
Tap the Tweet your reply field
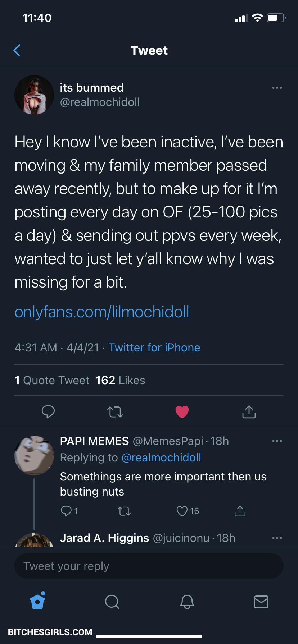(149, 566)
